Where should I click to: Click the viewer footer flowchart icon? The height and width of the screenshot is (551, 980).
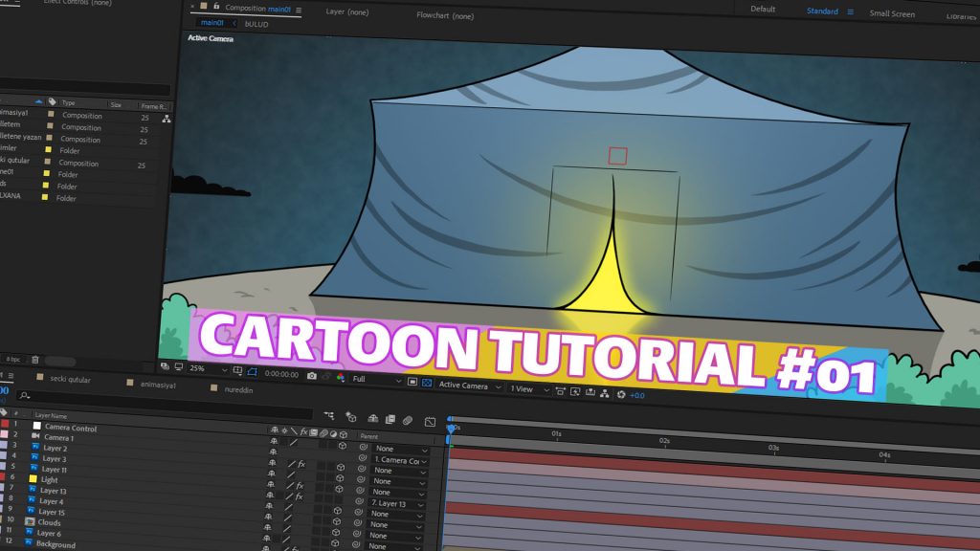605,393
